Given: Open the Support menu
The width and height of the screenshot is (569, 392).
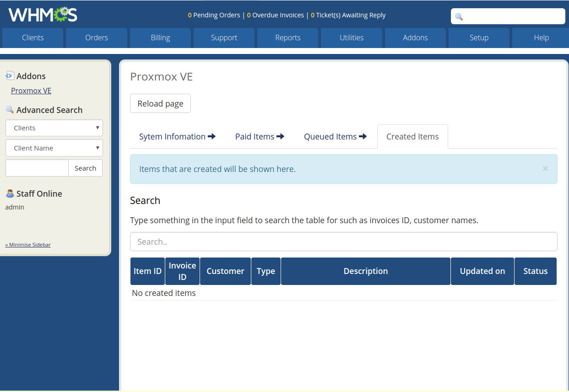Looking at the screenshot, I should (x=224, y=38).
